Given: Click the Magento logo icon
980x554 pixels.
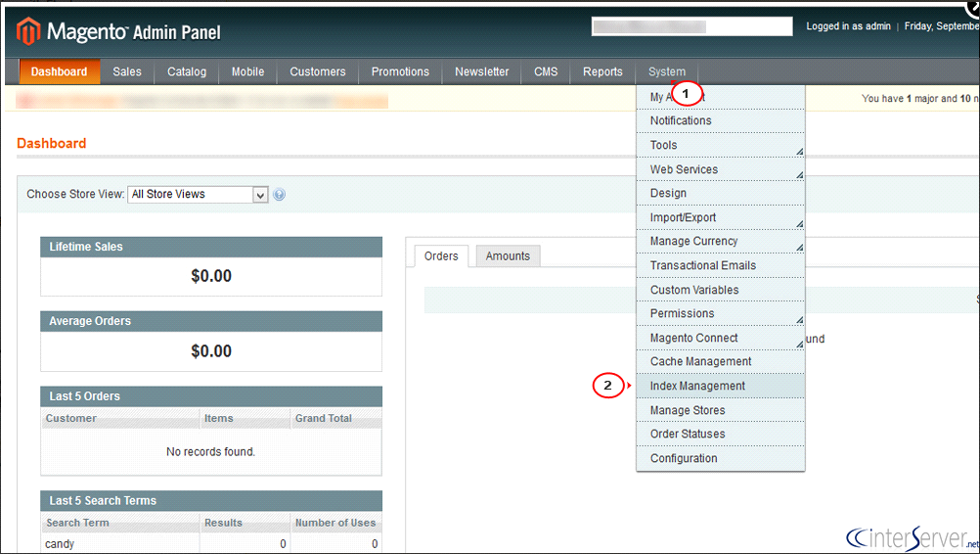Looking at the screenshot, I should (x=28, y=31).
